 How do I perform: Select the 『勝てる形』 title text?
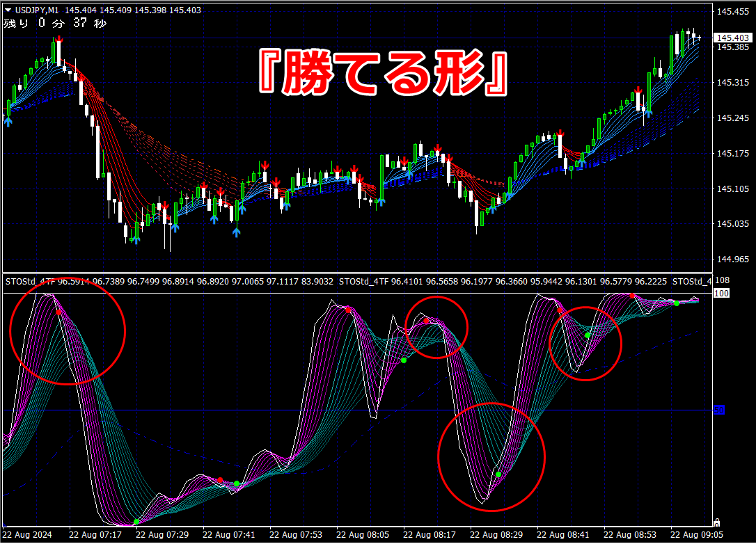click(384, 72)
